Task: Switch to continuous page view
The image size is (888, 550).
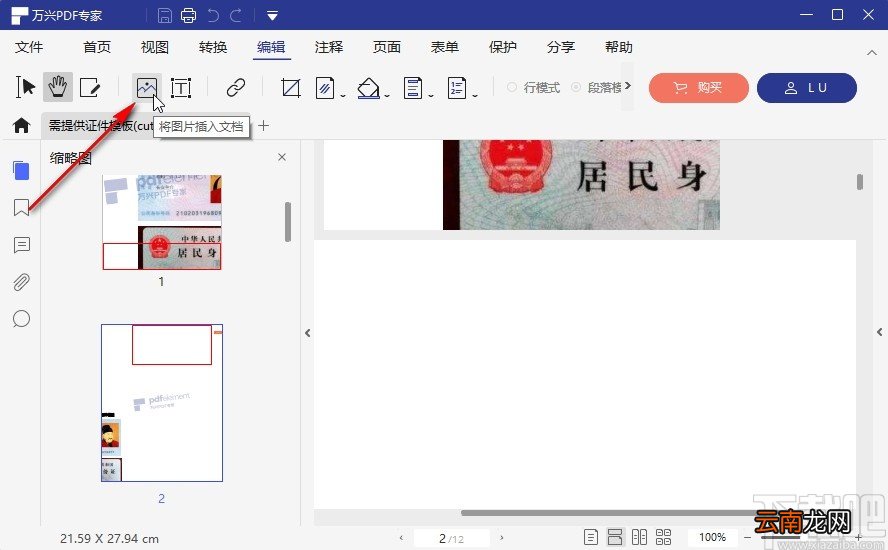Action: pyautogui.click(x=614, y=538)
